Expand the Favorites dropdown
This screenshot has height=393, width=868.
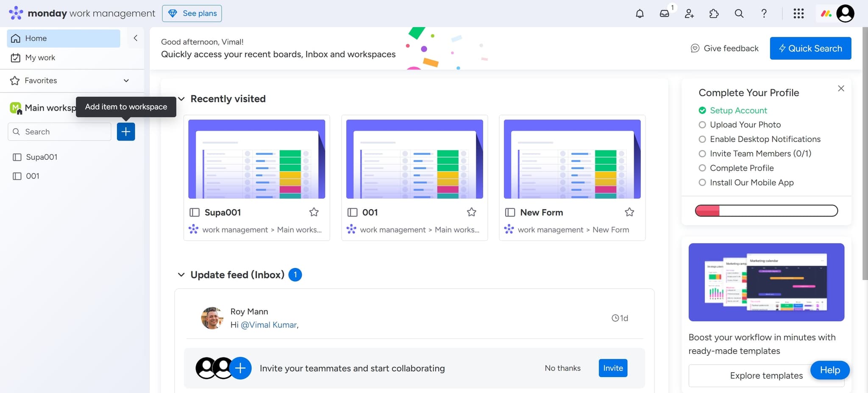click(x=126, y=81)
